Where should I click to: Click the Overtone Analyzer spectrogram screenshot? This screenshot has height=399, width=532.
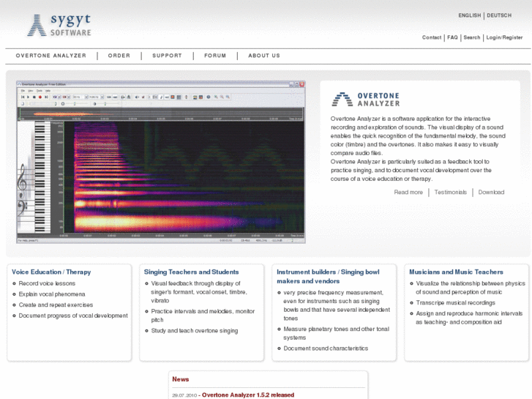pos(161,162)
